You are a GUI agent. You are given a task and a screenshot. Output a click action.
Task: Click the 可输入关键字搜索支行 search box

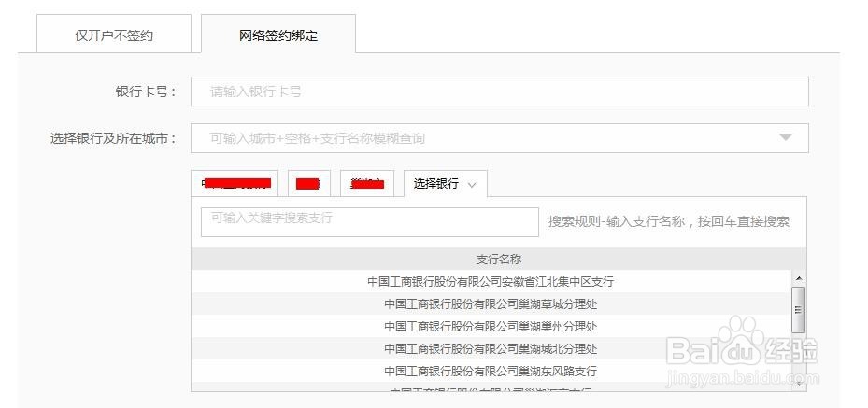pyautogui.click(x=370, y=221)
